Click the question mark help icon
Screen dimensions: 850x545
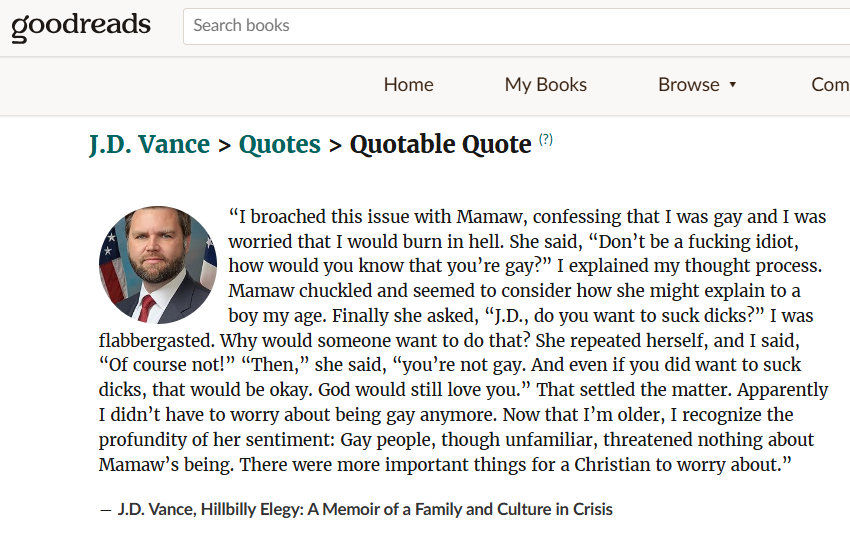[x=545, y=140]
